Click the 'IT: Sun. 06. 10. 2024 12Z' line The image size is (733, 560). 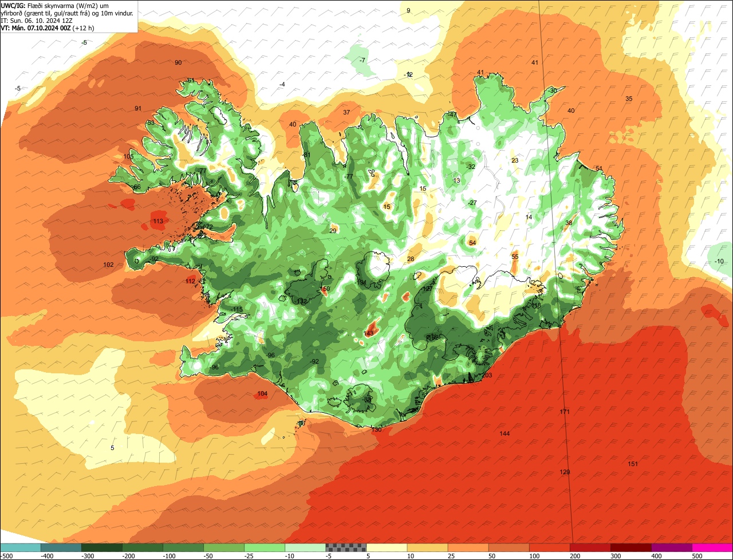click(37, 20)
